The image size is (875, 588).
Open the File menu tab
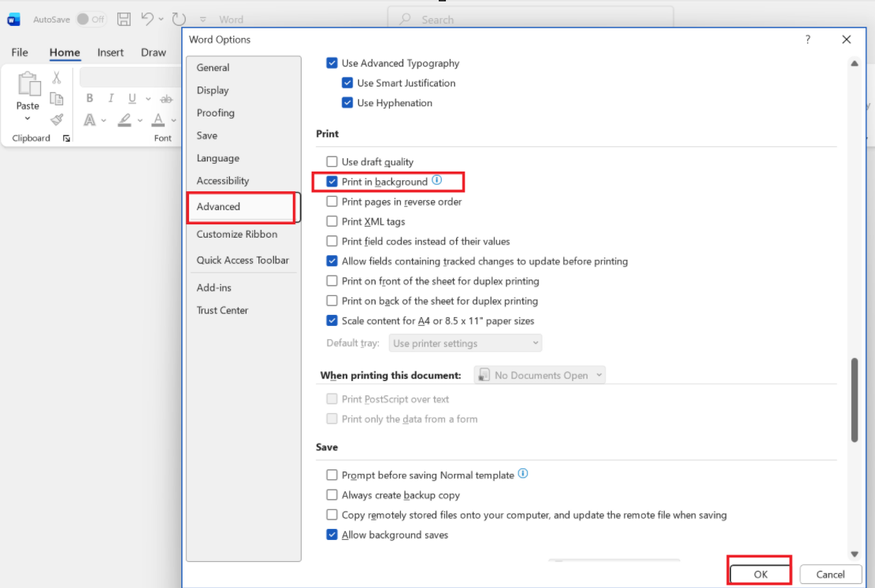[20, 53]
